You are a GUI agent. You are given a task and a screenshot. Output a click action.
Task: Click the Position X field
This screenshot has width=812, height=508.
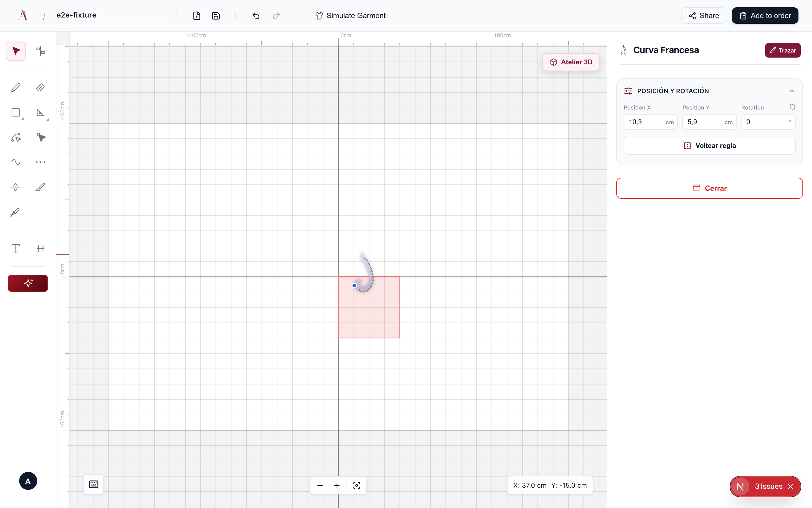(650, 122)
